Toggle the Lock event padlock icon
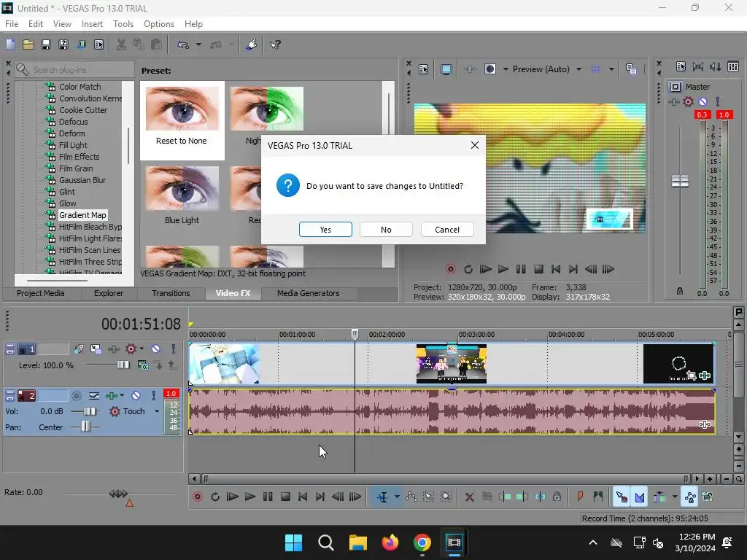The image size is (747, 560). (x=557, y=497)
